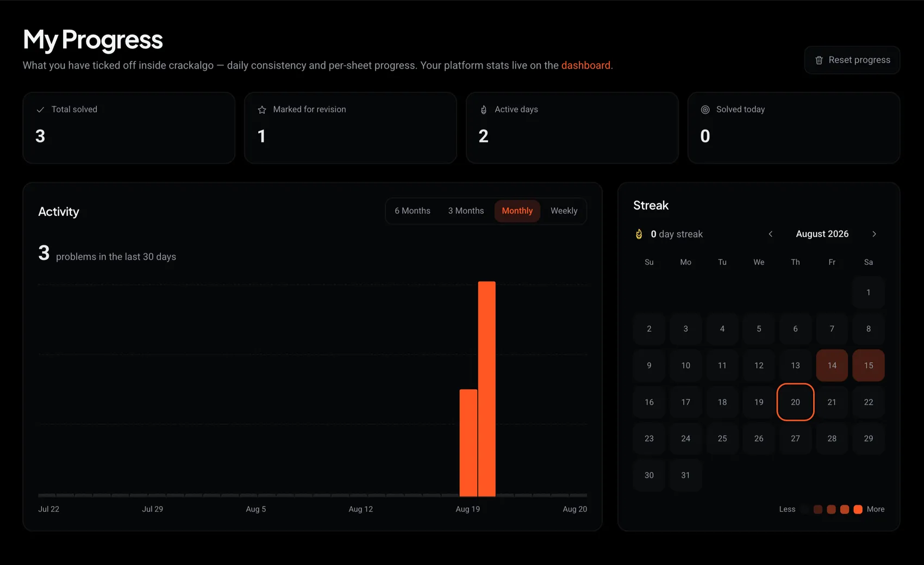Image resolution: width=924 pixels, height=565 pixels.
Task: Click the 'problems in the last 30 days' text
Action: 116,257
